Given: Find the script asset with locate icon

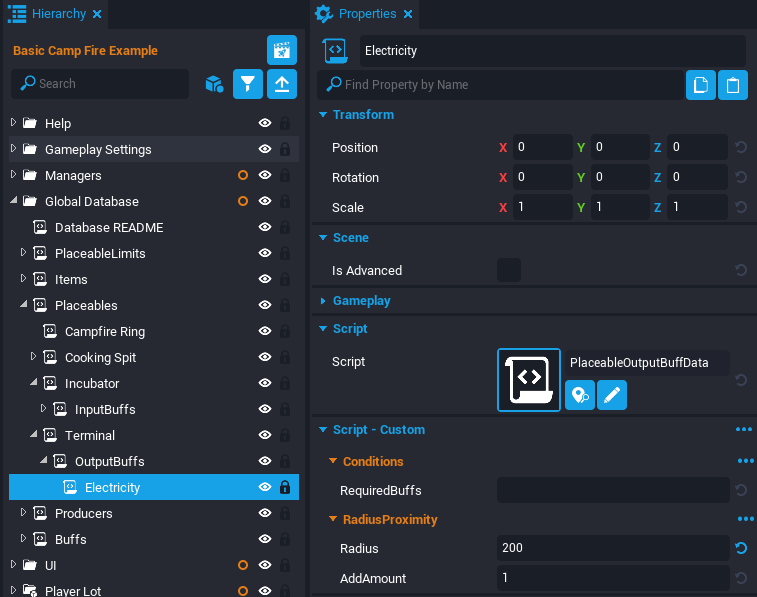Looking at the screenshot, I should (580, 396).
